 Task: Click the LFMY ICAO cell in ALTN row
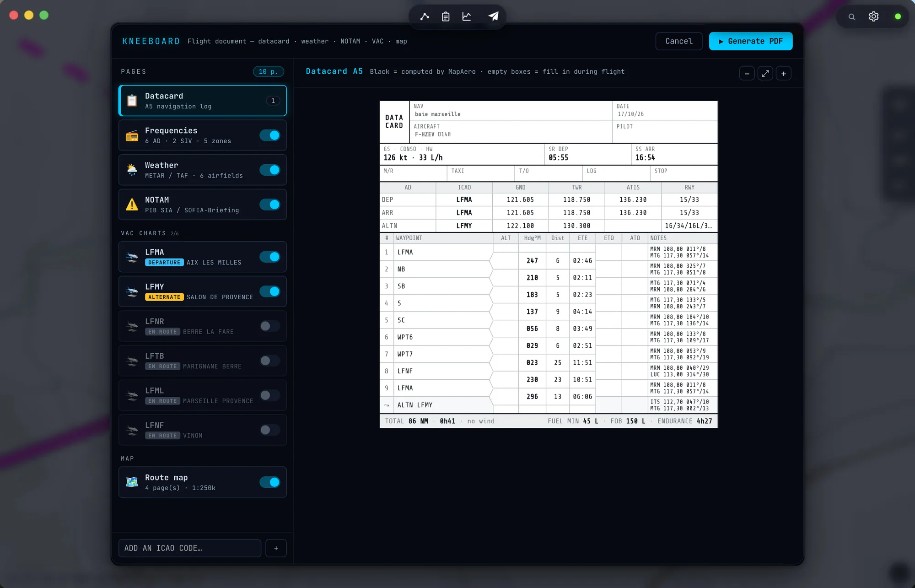(x=464, y=226)
